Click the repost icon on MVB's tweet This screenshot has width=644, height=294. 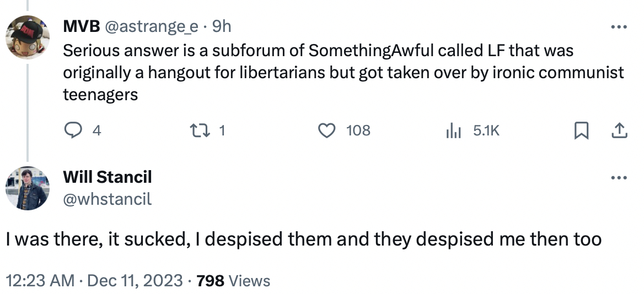pyautogui.click(x=197, y=130)
